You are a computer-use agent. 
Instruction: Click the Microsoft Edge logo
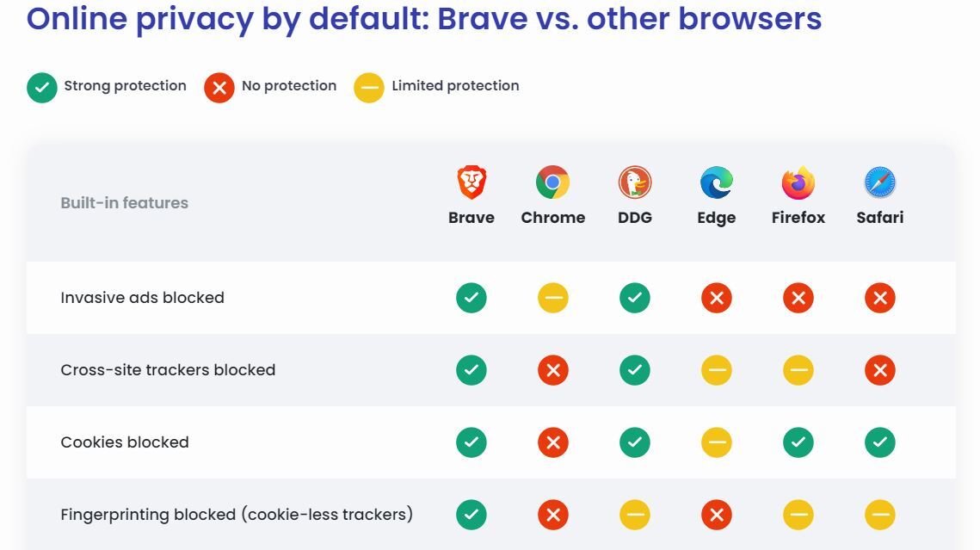tap(716, 183)
